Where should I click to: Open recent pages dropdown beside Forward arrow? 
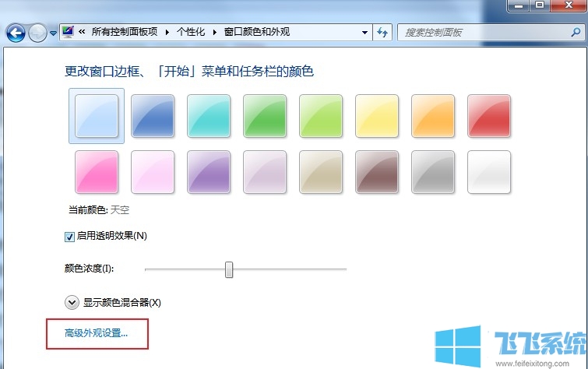tap(53, 33)
